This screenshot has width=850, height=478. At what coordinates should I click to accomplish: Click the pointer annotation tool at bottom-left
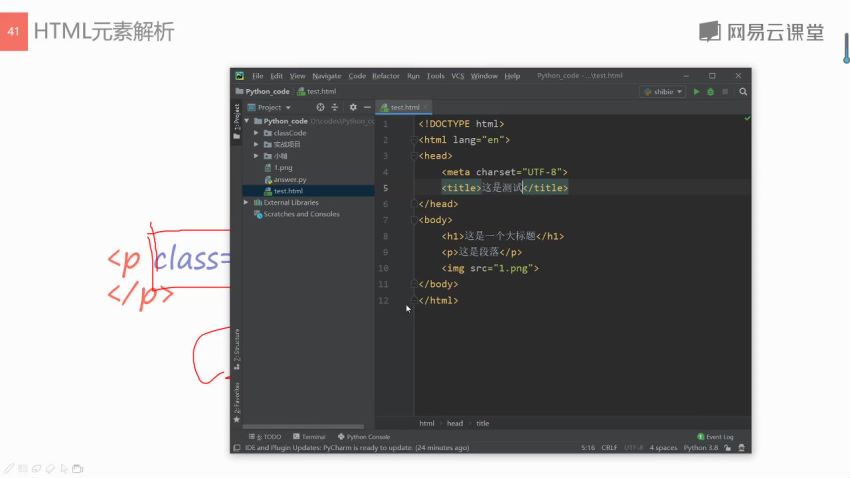(x=64, y=468)
